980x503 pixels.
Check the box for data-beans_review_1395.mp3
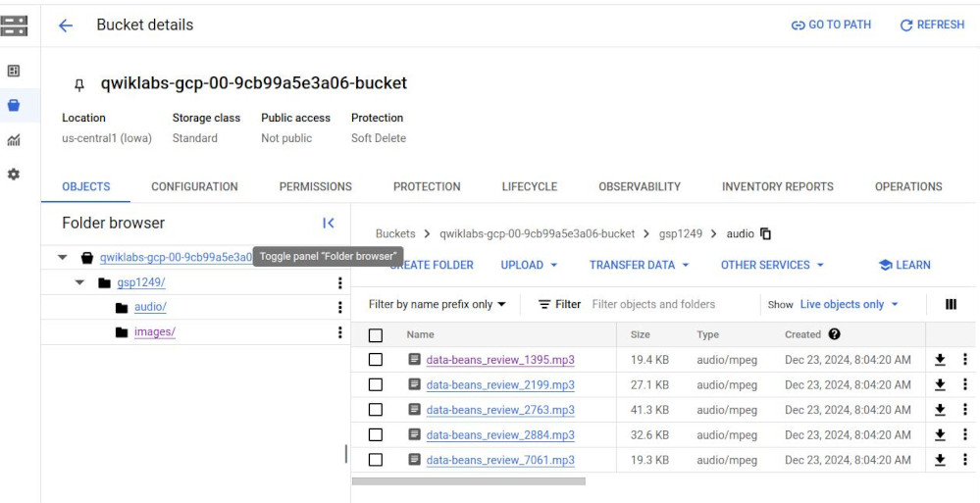pyautogui.click(x=375, y=359)
